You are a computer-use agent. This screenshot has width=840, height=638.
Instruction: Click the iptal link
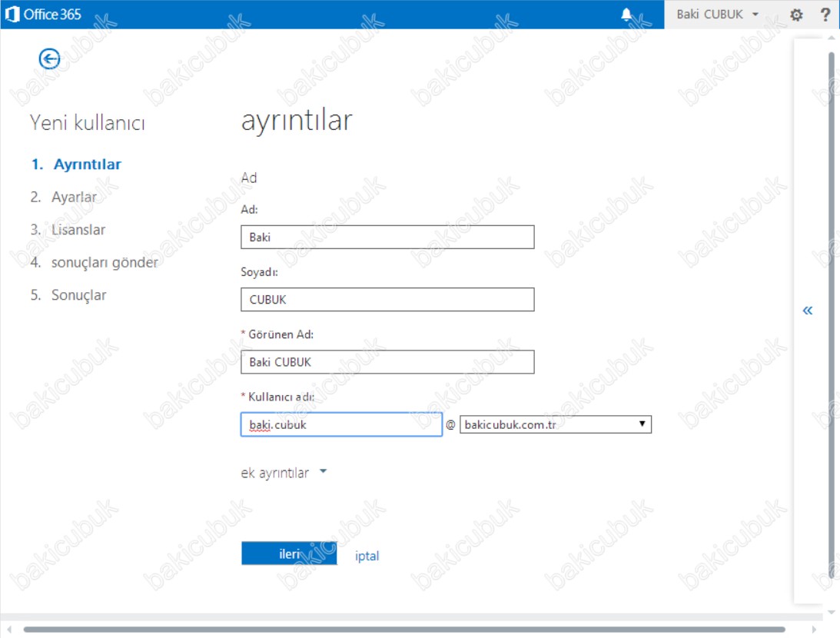pyautogui.click(x=367, y=556)
